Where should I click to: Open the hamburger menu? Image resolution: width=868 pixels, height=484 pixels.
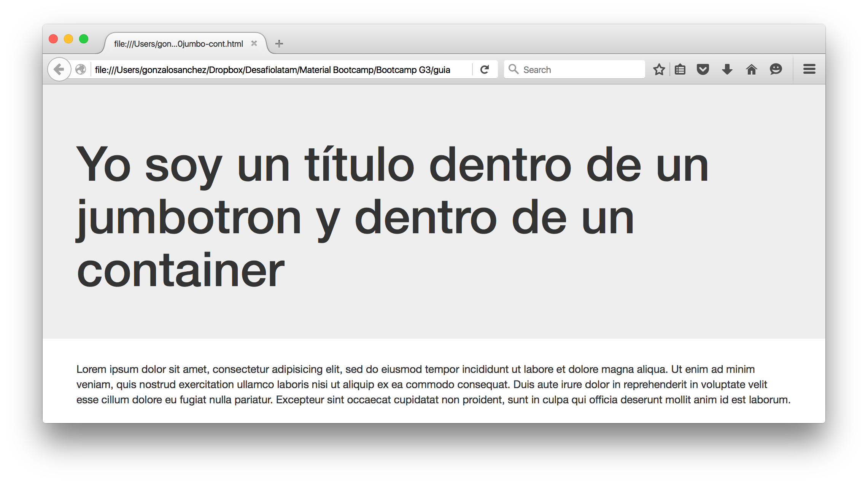point(809,69)
